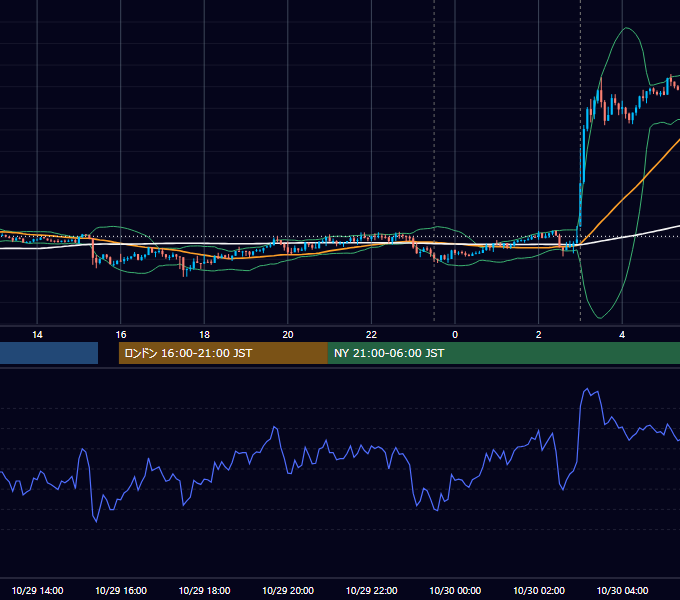Click the oscillator peak after 10/30 03:00
Image resolution: width=680 pixels, height=600 pixels.
click(x=587, y=389)
